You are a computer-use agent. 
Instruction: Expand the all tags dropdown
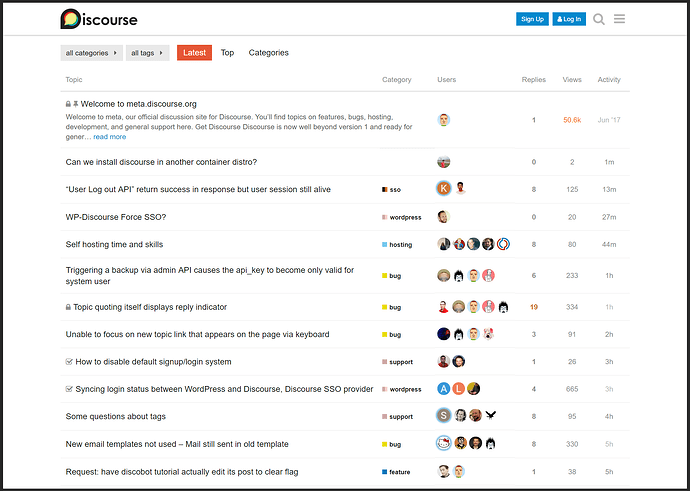click(147, 53)
